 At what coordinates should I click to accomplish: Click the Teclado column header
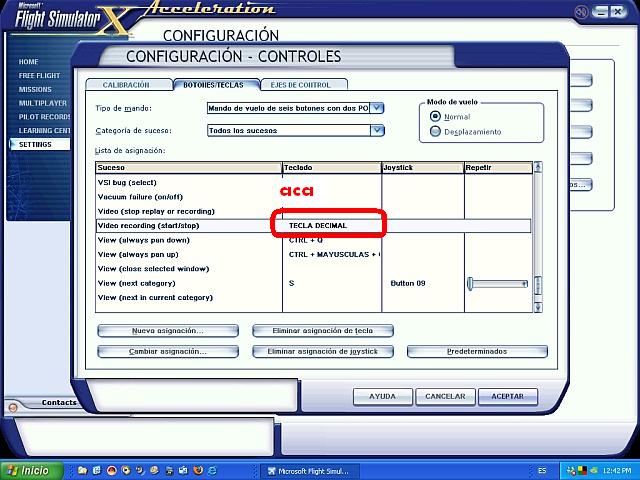(x=332, y=167)
